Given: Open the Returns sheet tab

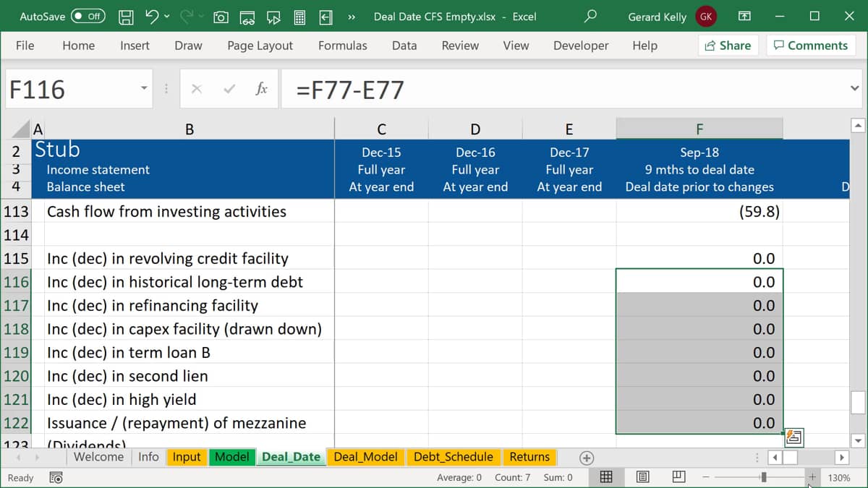Looking at the screenshot, I should [x=529, y=457].
